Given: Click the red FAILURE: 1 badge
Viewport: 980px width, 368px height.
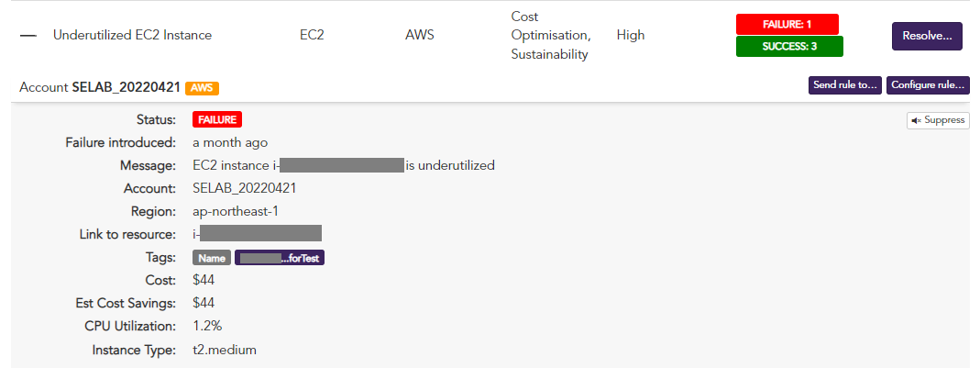Looking at the screenshot, I should [787, 24].
